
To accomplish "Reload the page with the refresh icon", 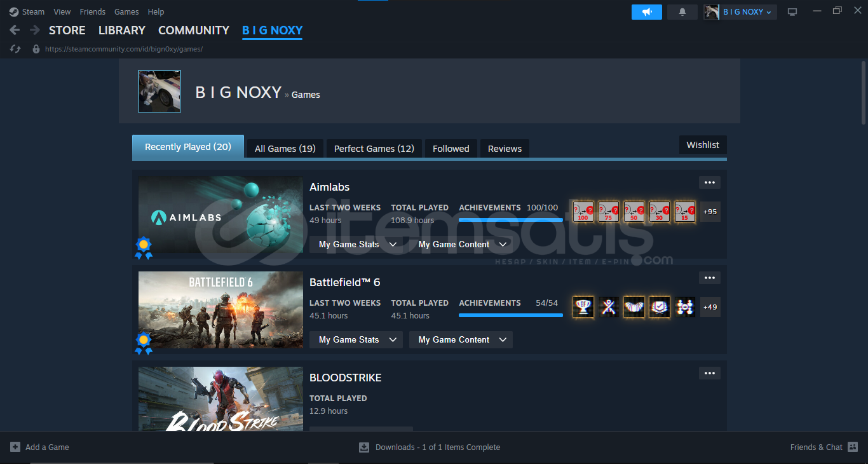I will tap(16, 49).
